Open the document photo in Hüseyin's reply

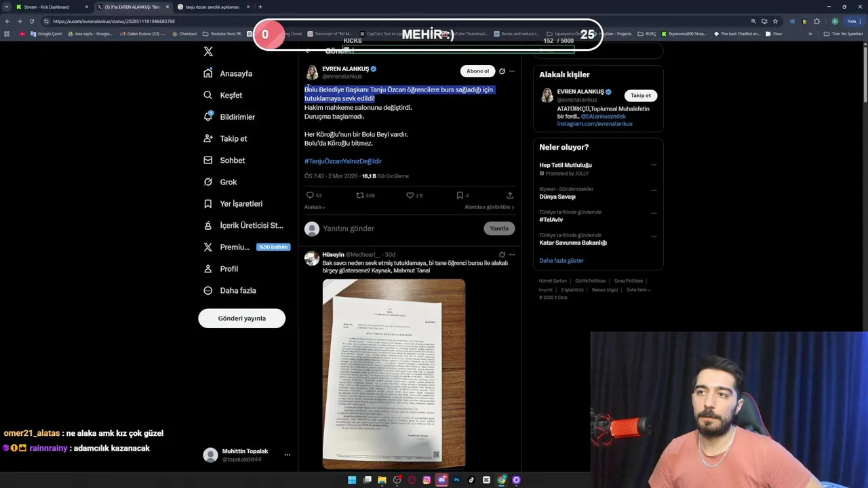[394, 373]
